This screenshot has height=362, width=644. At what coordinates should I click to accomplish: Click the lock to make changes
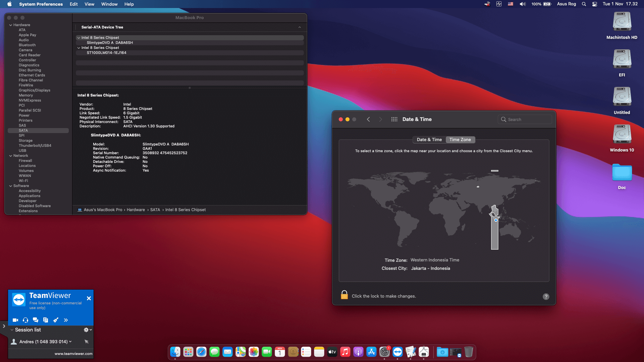click(x=344, y=295)
